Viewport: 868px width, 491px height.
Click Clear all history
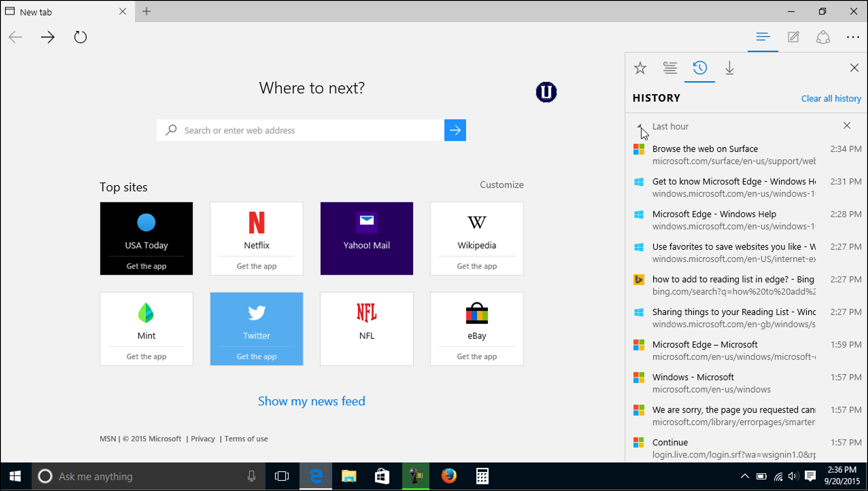[831, 98]
